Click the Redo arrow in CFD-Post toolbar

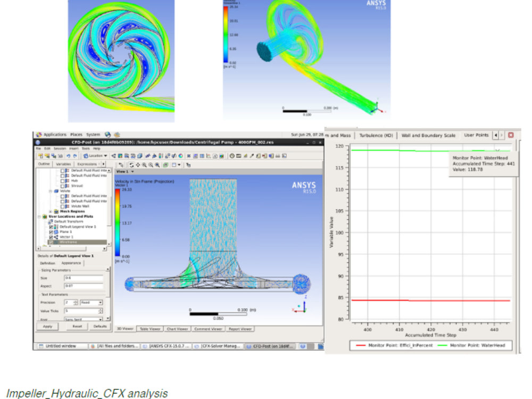(x=75, y=156)
